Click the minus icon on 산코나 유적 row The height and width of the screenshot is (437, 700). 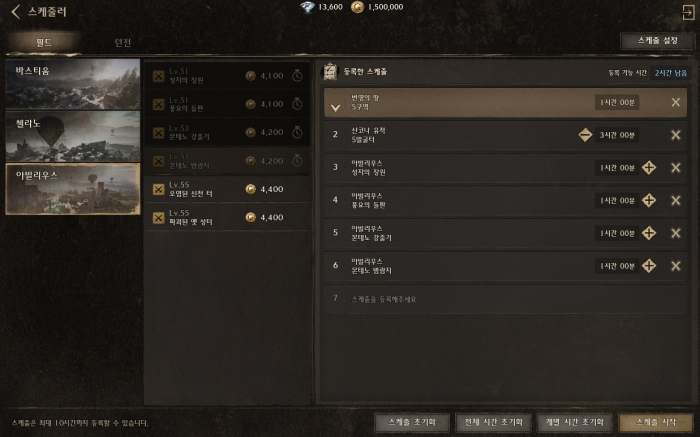585,135
